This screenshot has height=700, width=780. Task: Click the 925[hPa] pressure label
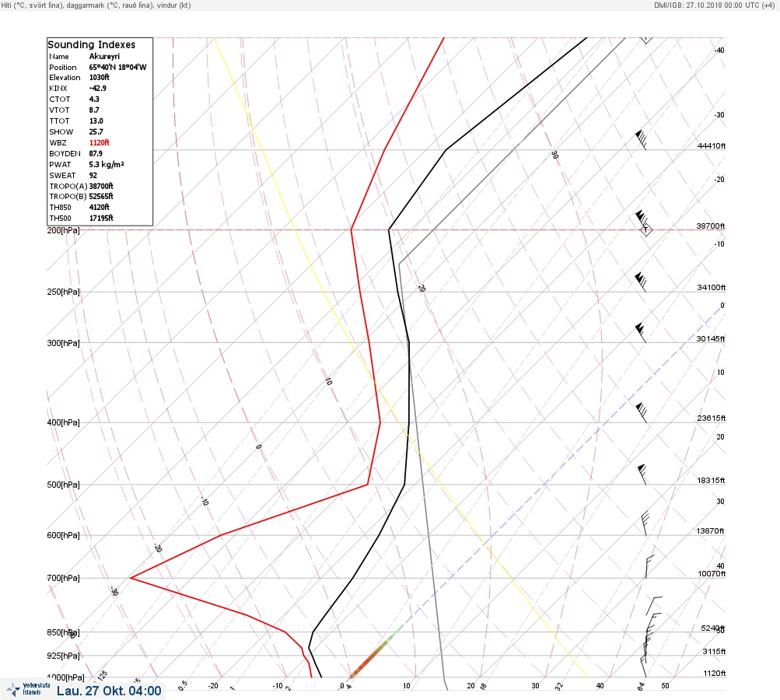tap(63, 656)
